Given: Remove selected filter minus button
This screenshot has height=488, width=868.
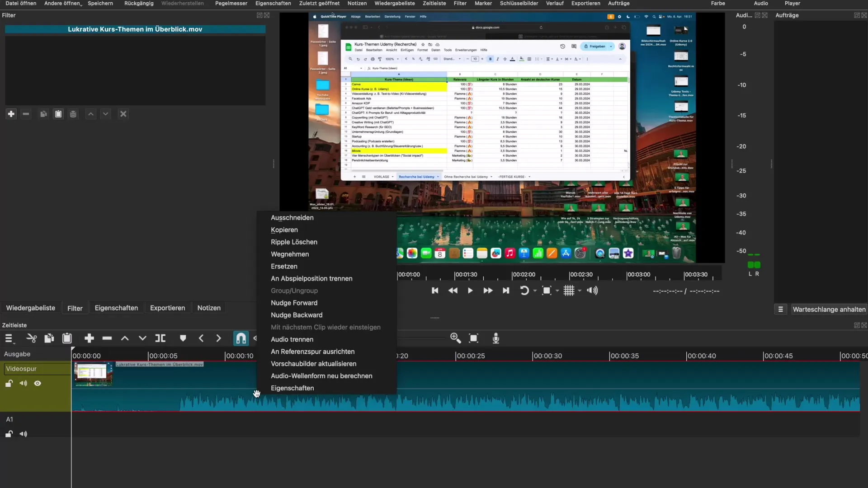Looking at the screenshot, I should [x=26, y=114].
